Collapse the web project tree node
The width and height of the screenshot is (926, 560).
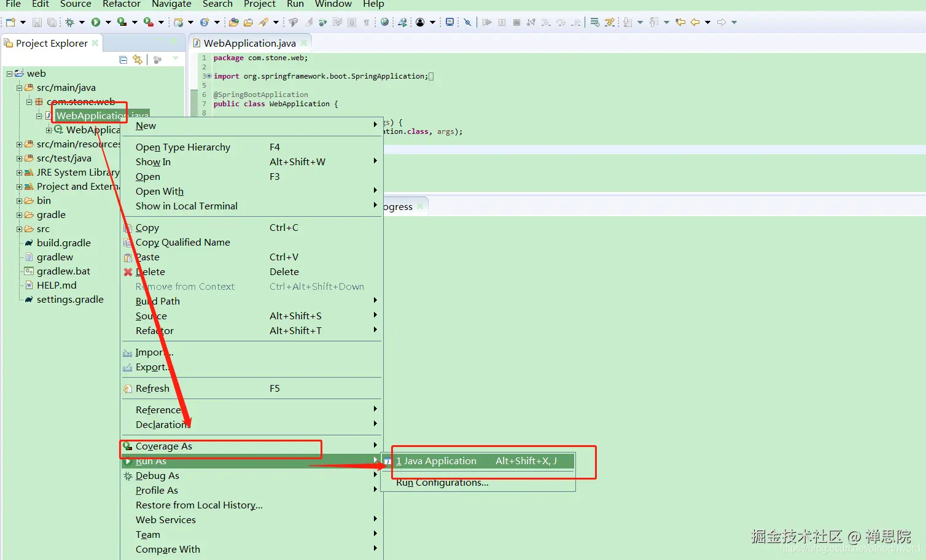click(9, 74)
